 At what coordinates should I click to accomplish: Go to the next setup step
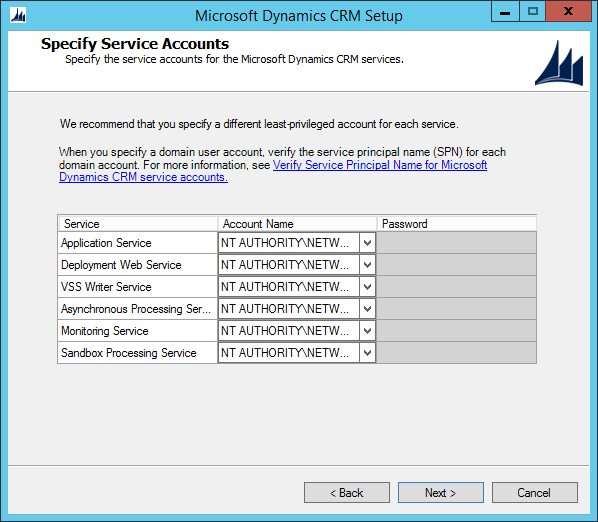(x=440, y=493)
